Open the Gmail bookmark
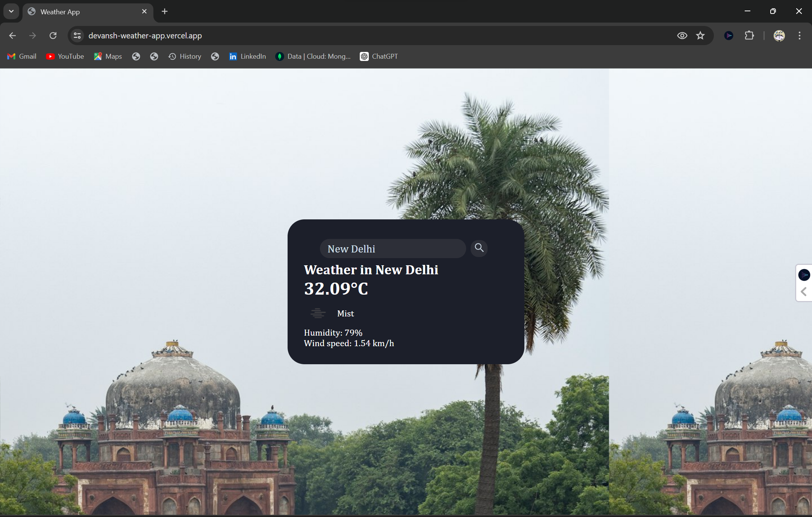This screenshot has height=517, width=812. 22,56
